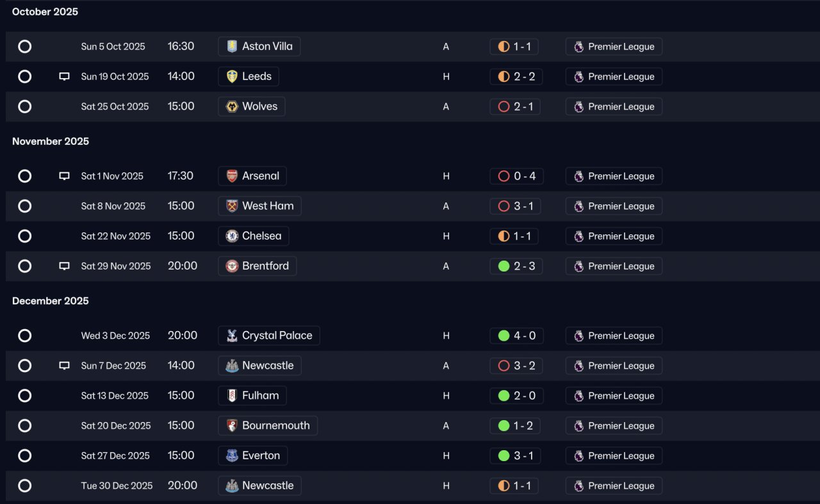Click the TV icon on the Brentford match row
Image resolution: width=820 pixels, height=504 pixels.
[64, 266]
